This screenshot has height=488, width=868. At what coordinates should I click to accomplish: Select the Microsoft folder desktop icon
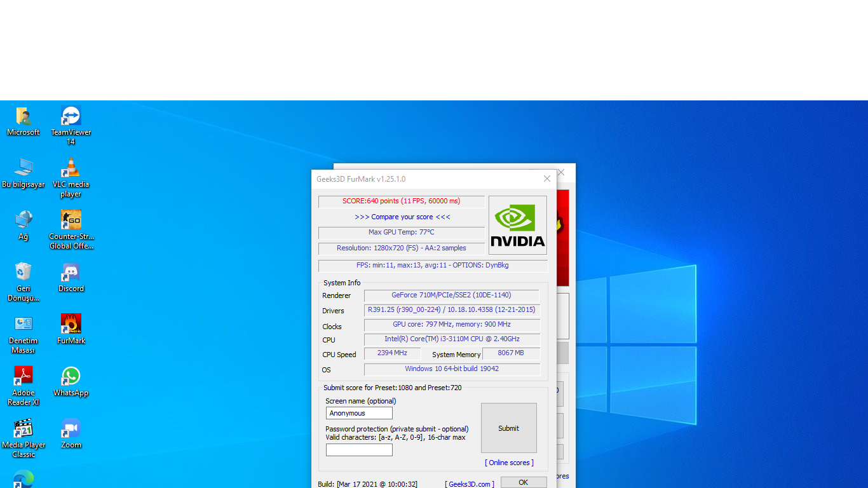(x=24, y=121)
